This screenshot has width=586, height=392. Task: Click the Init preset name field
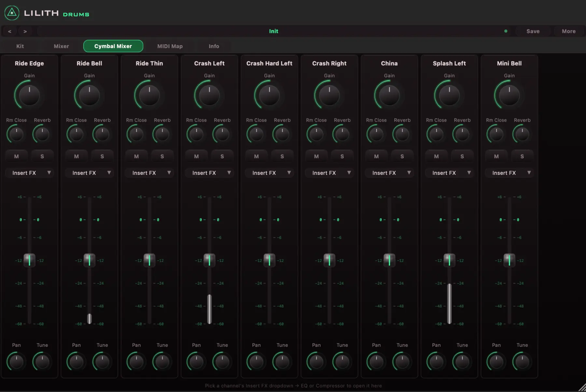point(273,31)
